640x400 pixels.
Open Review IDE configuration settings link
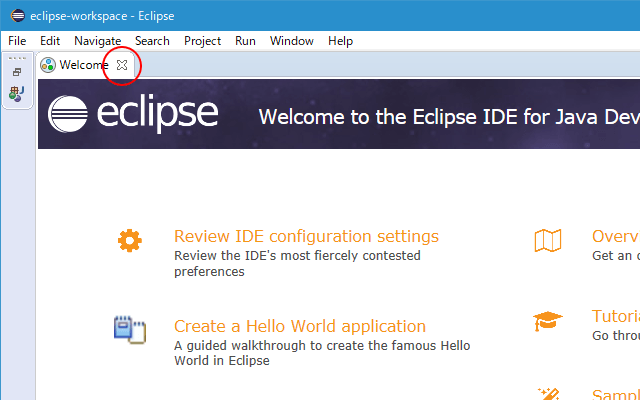coord(306,236)
